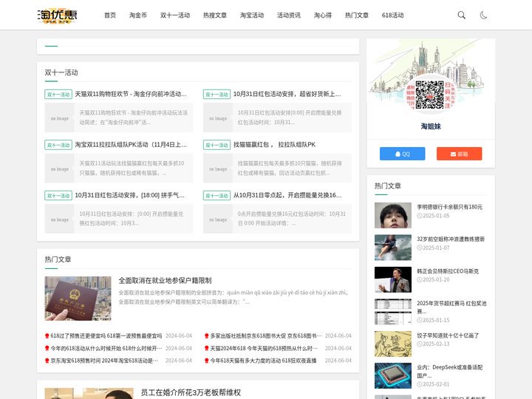Click the blue QQ button
The height and width of the screenshot is (399, 532).
(x=403, y=154)
